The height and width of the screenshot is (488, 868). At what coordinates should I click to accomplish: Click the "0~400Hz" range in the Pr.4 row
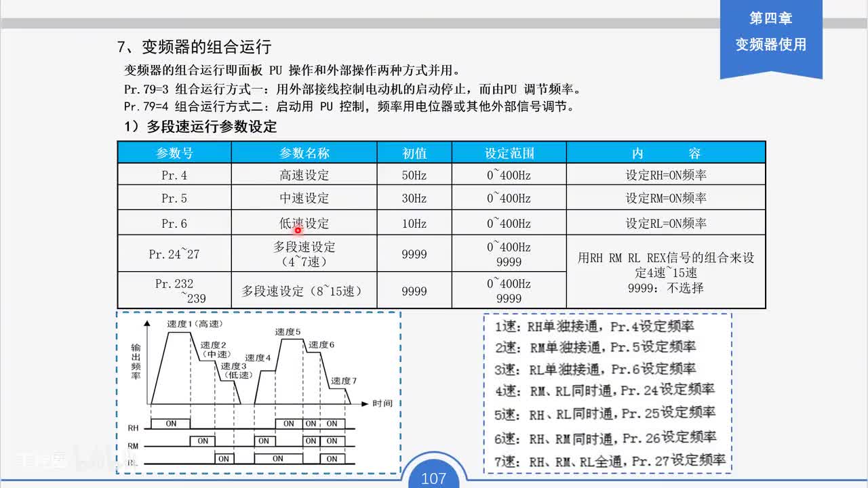pos(509,175)
